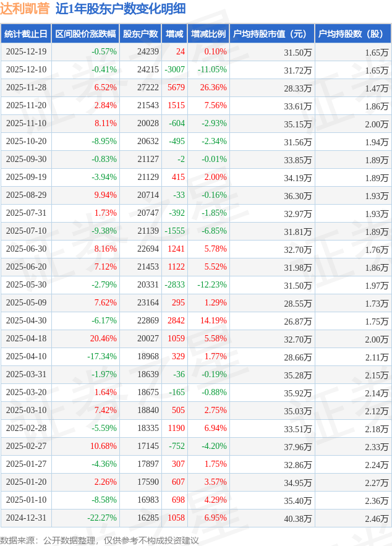Click the 2025-06-30 date cell
Image resolution: width=392 pixels, height=546 pixels.
26,249
